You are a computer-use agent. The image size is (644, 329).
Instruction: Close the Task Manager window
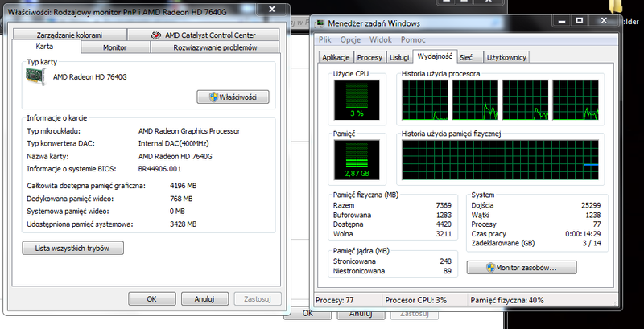604,21
